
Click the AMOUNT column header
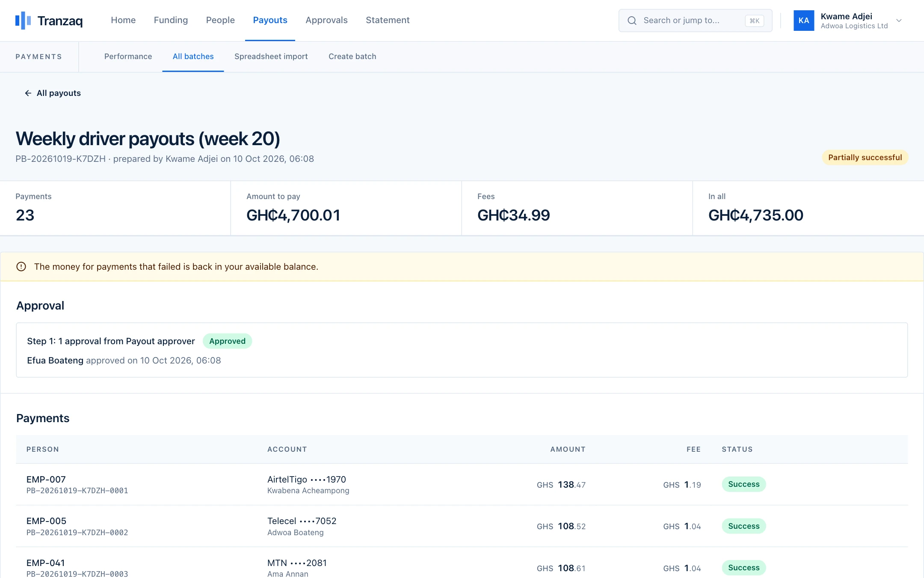click(568, 450)
